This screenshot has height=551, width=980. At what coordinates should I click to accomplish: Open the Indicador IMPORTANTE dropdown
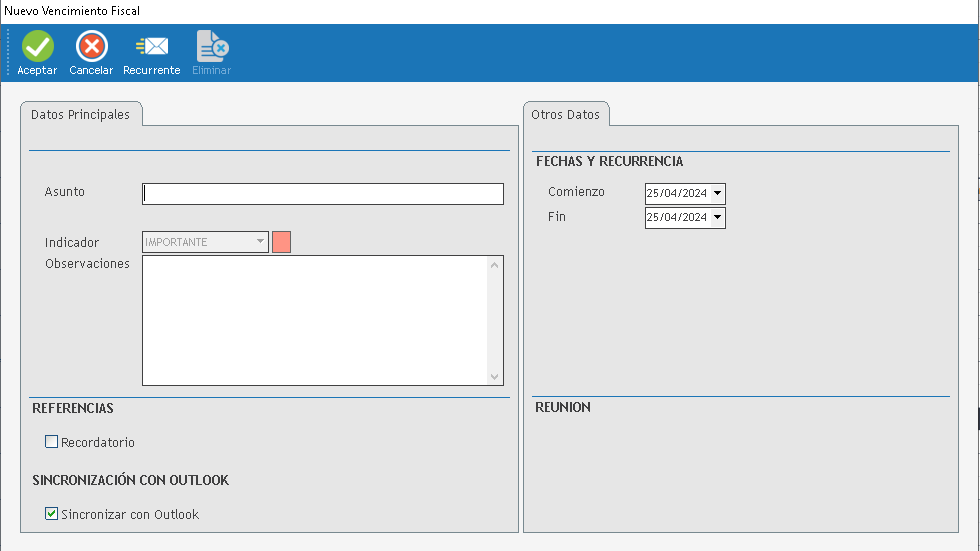pos(260,242)
